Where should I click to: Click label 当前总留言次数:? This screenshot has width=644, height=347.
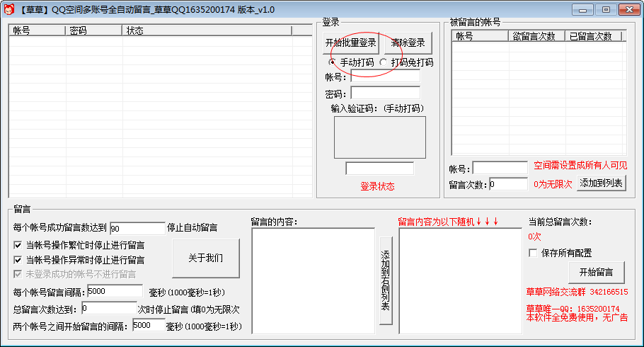click(x=560, y=222)
